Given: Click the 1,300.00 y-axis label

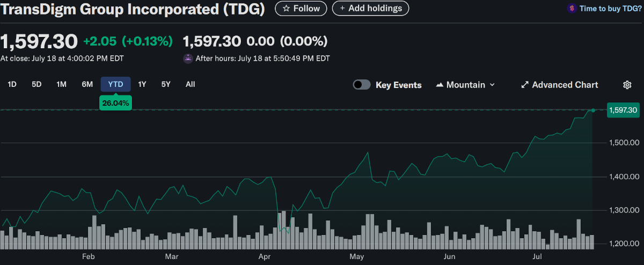Looking at the screenshot, I should (624, 210).
